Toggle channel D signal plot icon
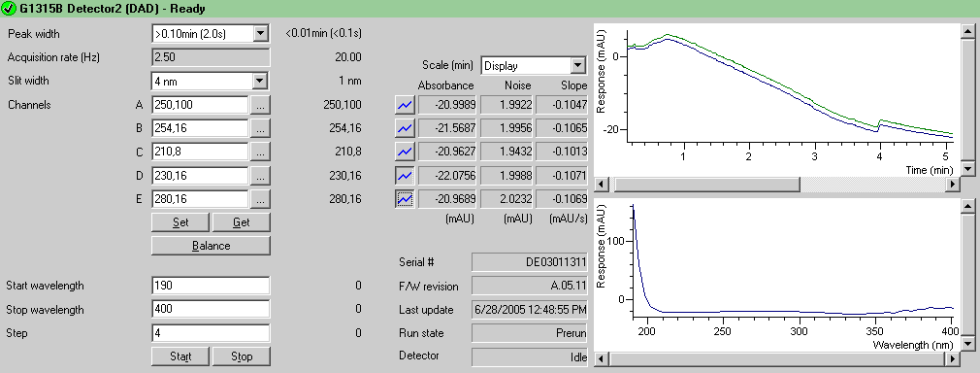 (x=405, y=175)
